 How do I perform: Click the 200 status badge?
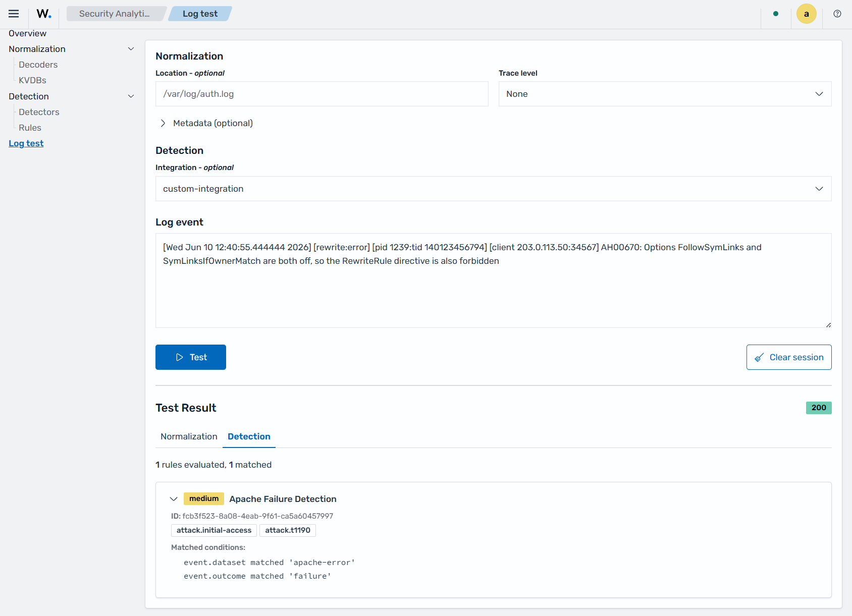(x=819, y=408)
